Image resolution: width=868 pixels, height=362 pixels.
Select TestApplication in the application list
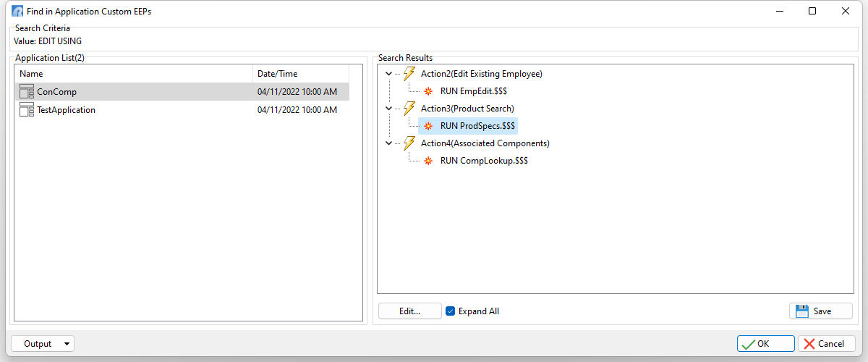coord(182,110)
